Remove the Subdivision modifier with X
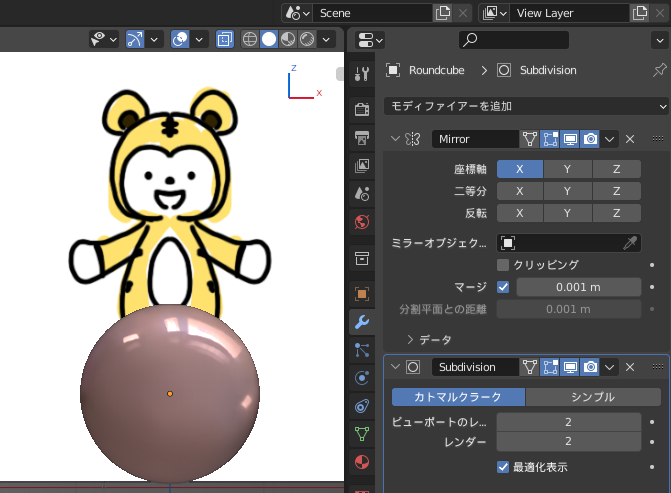This screenshot has height=493, width=671. [630, 367]
